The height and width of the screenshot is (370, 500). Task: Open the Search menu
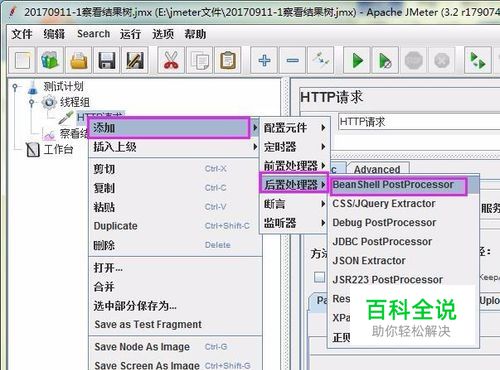93,34
